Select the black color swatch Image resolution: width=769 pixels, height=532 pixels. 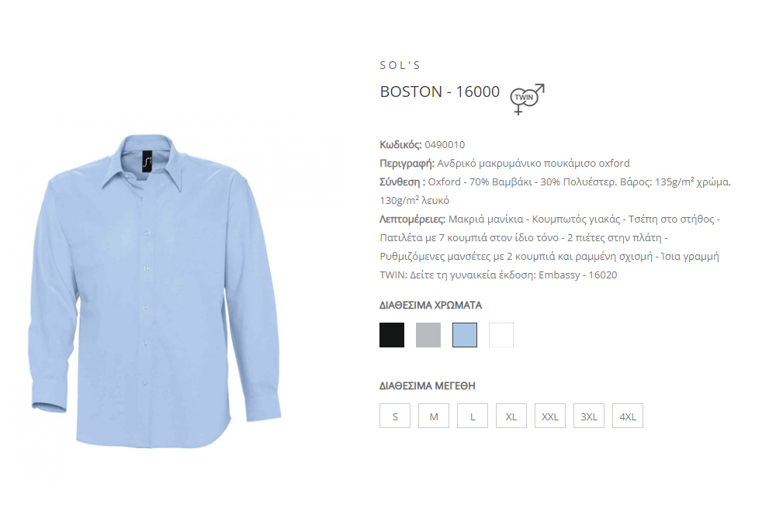click(x=392, y=335)
